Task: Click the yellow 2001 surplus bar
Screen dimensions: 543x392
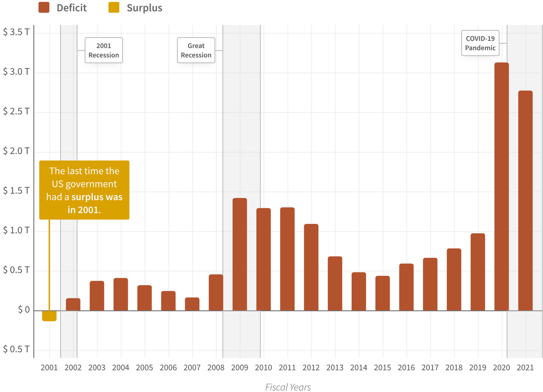Action: 49,316
